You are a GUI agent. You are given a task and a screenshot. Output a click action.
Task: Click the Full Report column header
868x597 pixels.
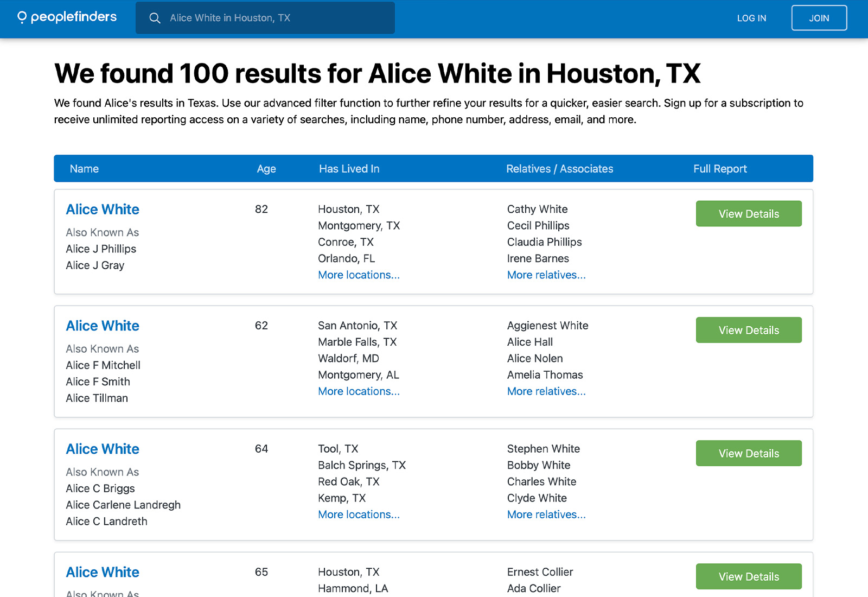tap(720, 169)
